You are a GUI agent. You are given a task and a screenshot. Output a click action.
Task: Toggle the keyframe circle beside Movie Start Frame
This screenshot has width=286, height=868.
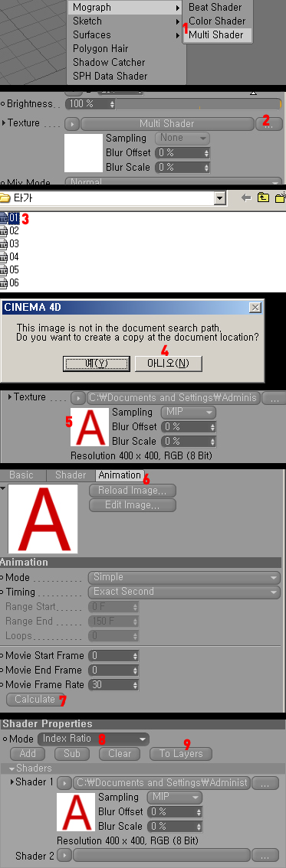pyautogui.click(x=2, y=655)
